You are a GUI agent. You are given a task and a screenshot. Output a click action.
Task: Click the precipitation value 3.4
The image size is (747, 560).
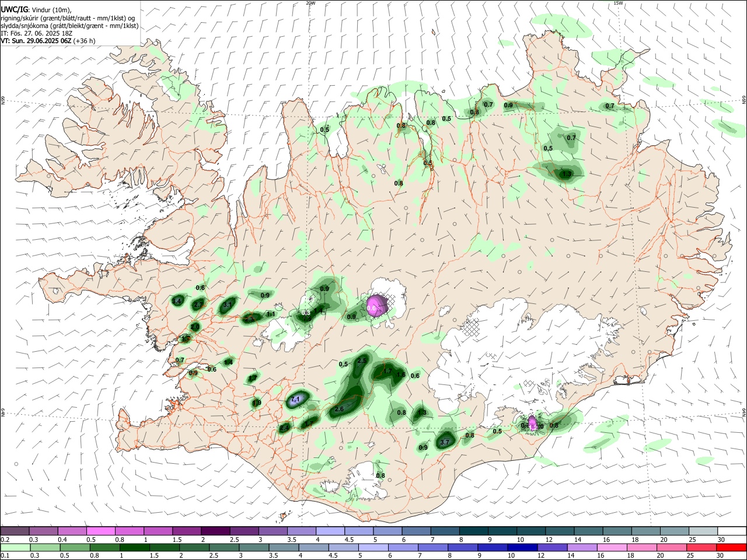(x=177, y=301)
